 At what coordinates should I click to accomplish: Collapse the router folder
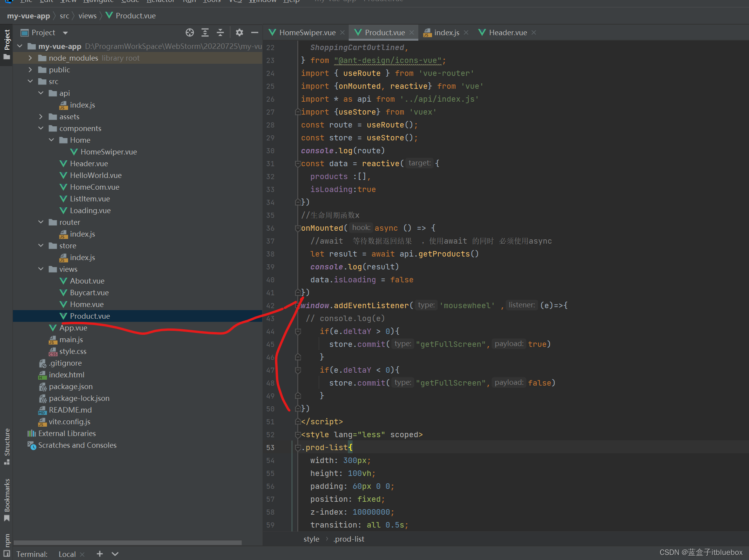(41, 222)
